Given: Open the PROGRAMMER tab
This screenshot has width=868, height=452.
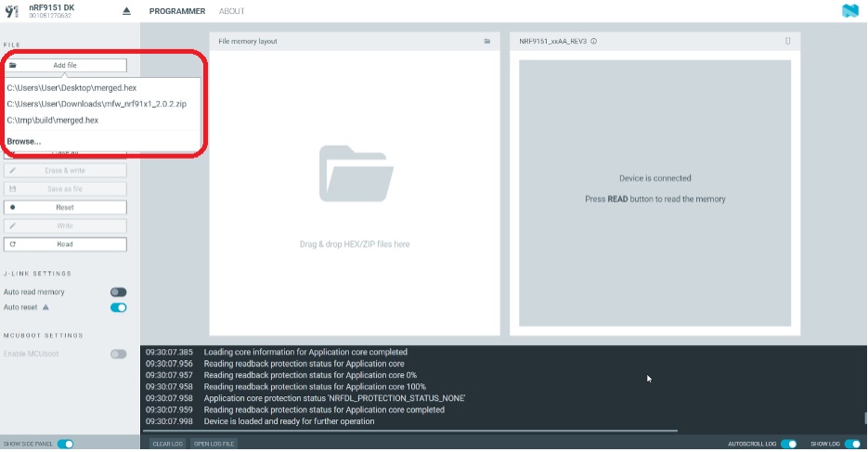Looking at the screenshot, I should coord(177,11).
